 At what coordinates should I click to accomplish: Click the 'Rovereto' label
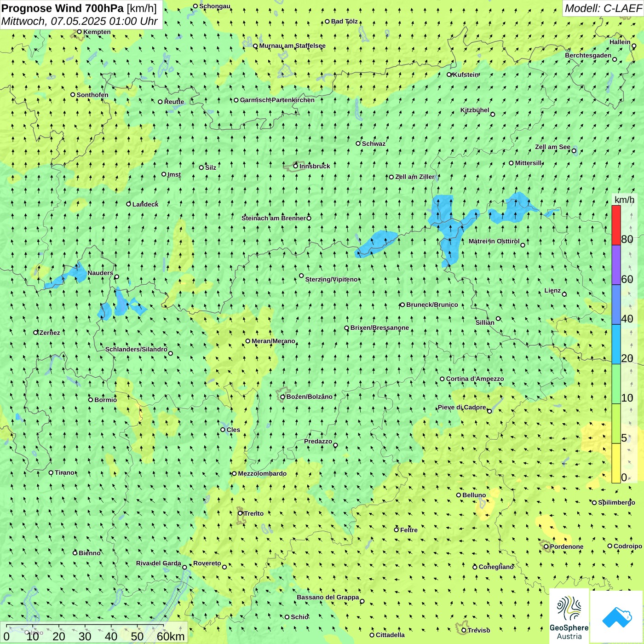(207, 563)
